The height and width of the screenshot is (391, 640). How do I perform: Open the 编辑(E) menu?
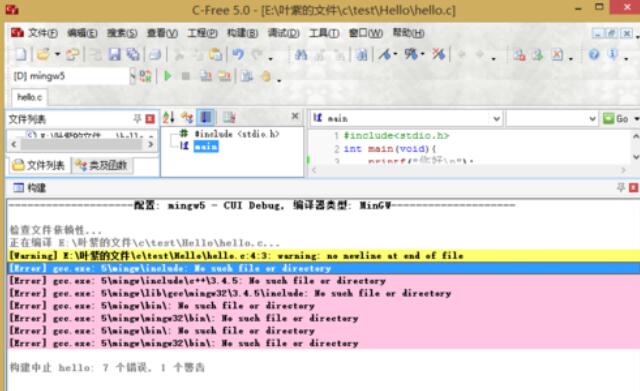[x=82, y=33]
